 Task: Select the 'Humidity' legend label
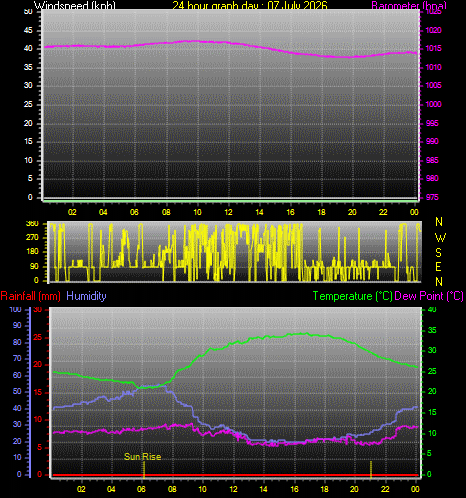86,296
